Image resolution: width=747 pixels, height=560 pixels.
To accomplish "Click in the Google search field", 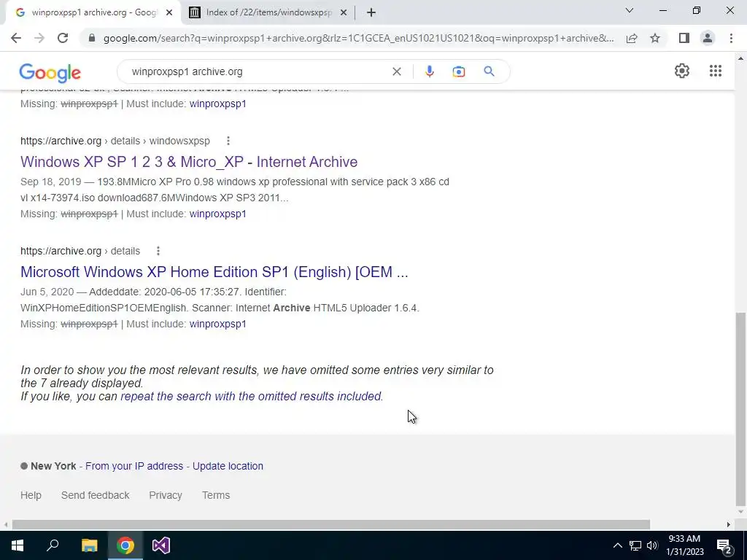I will 258,71.
